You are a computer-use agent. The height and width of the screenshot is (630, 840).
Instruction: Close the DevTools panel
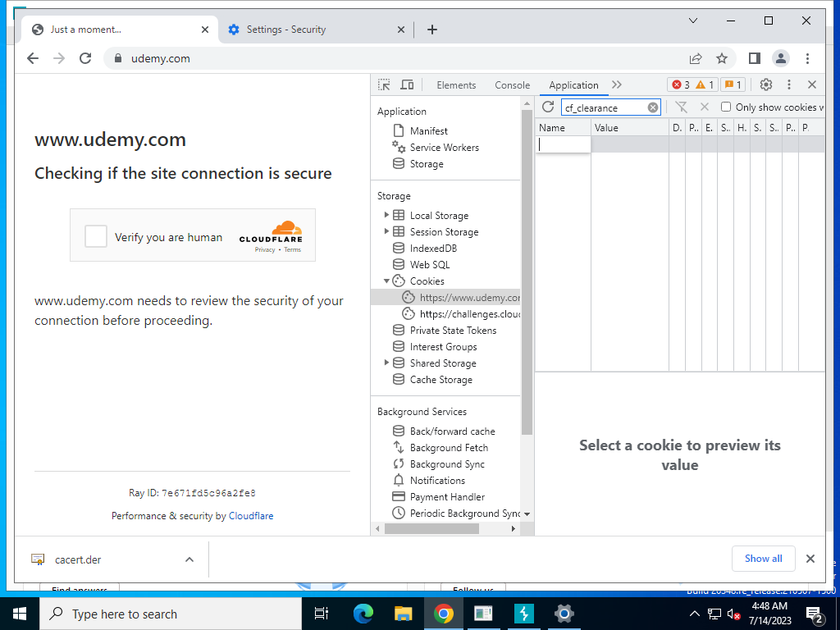click(x=812, y=84)
